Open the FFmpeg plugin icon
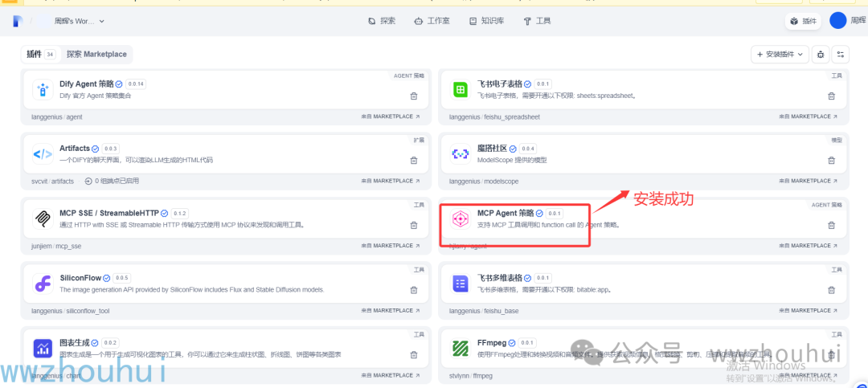This screenshot has height=388, width=868. click(460, 348)
